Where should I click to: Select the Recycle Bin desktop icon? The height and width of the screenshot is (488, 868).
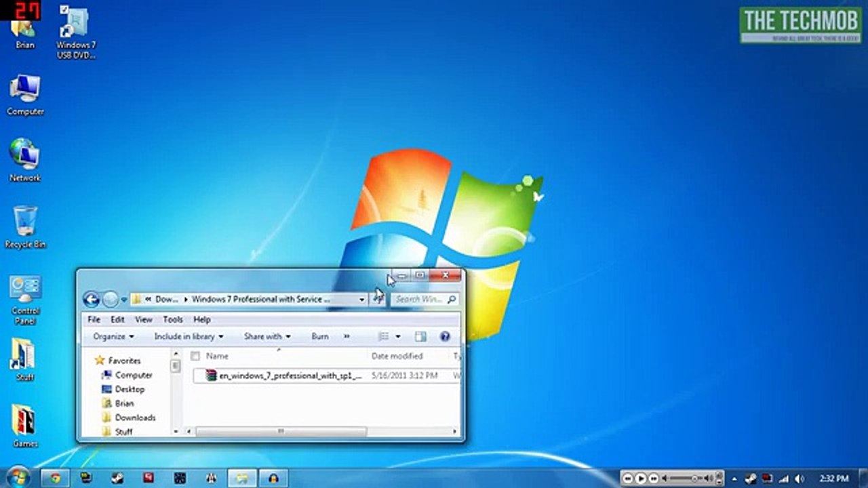[x=25, y=227]
